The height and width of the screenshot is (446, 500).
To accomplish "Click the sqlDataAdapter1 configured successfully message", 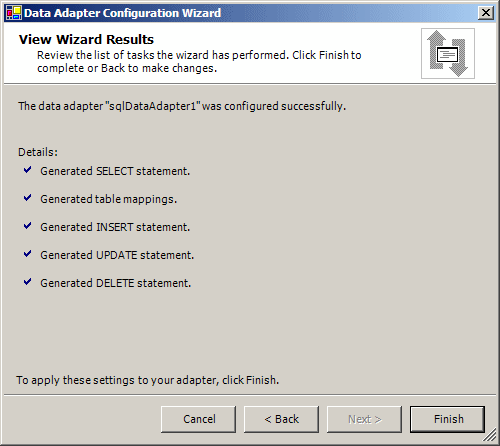I will tap(182, 106).
